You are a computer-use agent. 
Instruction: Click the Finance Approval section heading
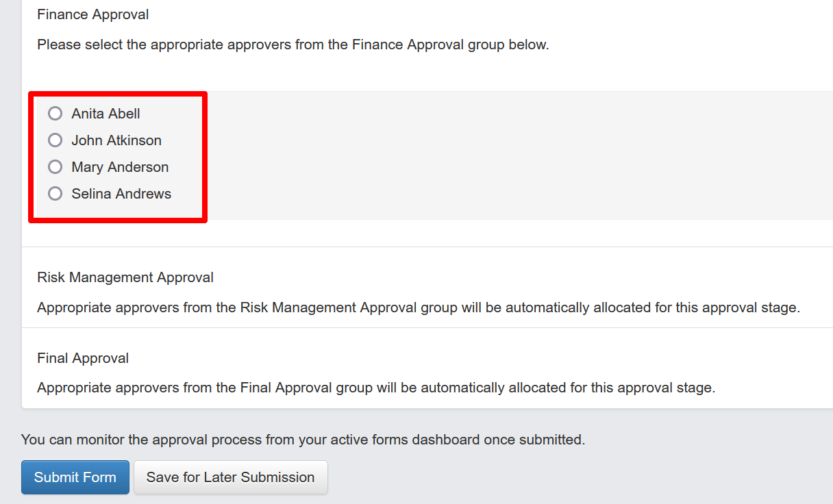pos(93,14)
